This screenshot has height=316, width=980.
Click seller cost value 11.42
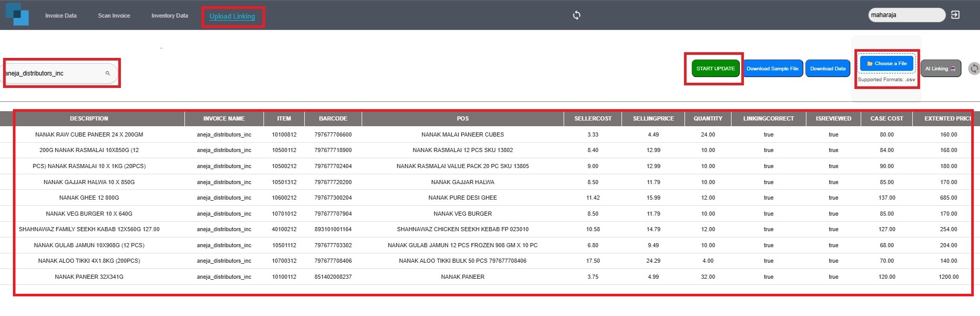[x=593, y=198]
